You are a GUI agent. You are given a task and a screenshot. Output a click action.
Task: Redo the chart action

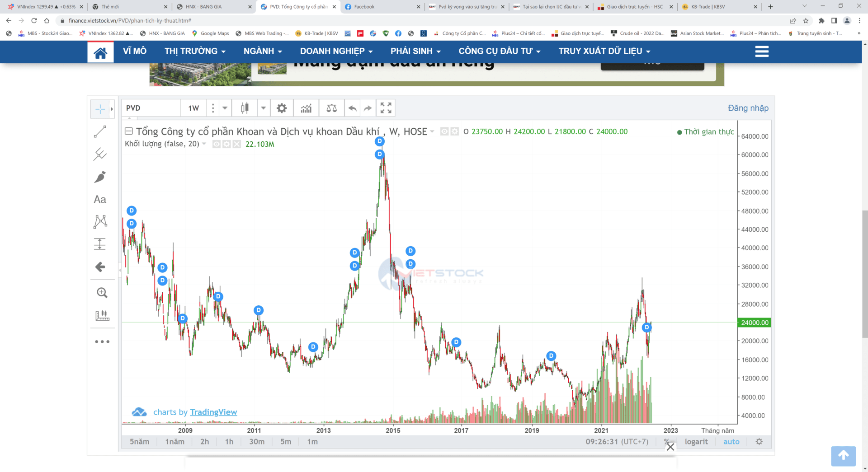tap(368, 108)
